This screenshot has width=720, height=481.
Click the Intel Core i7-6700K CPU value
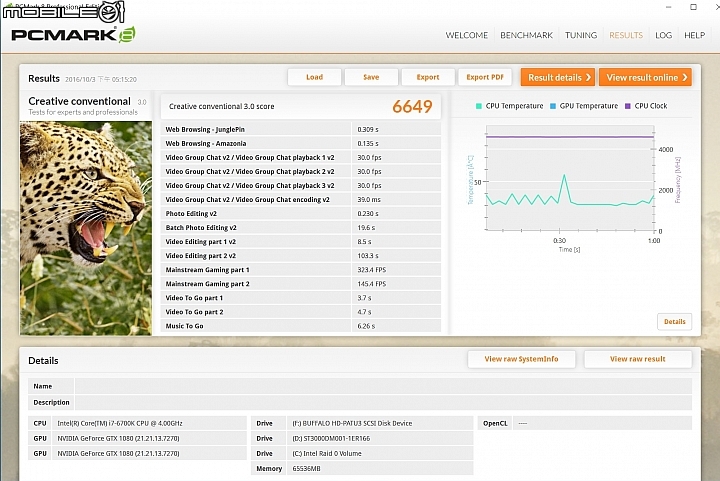[120, 423]
